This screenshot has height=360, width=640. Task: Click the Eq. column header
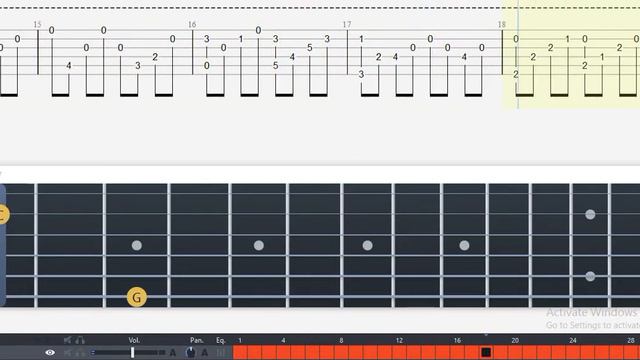(221, 340)
